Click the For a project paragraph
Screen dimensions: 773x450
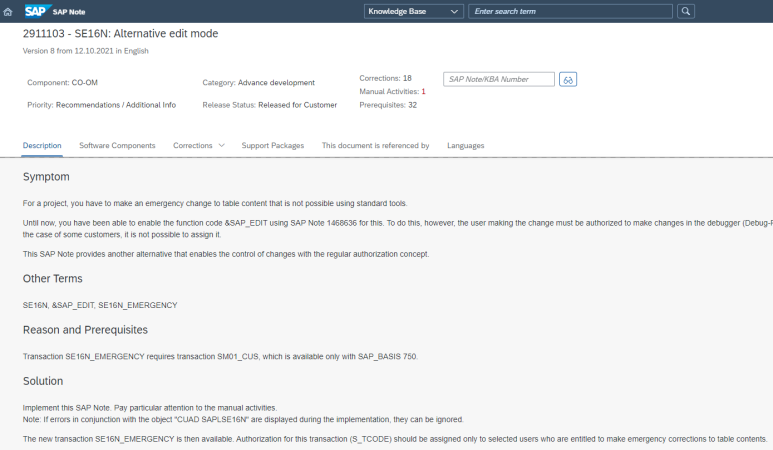215,203
